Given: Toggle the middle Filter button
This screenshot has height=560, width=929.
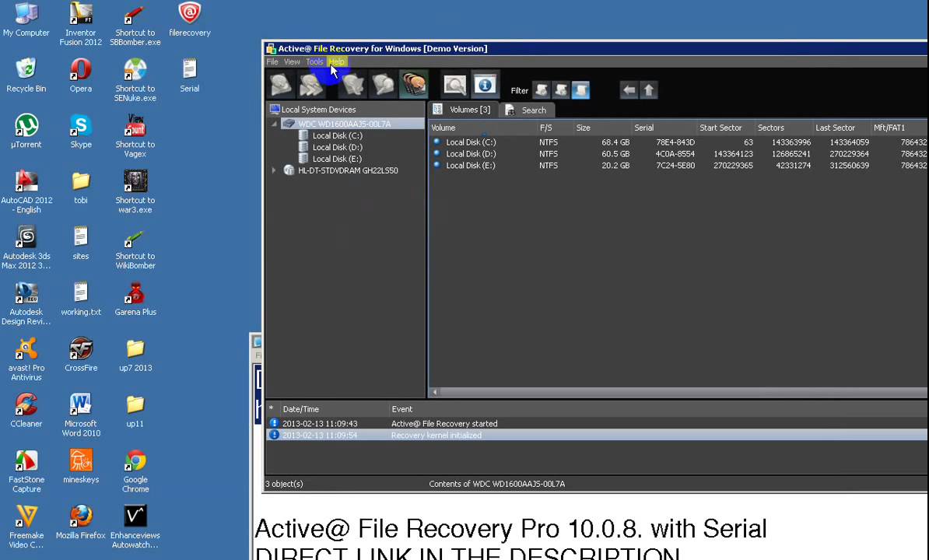Looking at the screenshot, I should click(561, 91).
